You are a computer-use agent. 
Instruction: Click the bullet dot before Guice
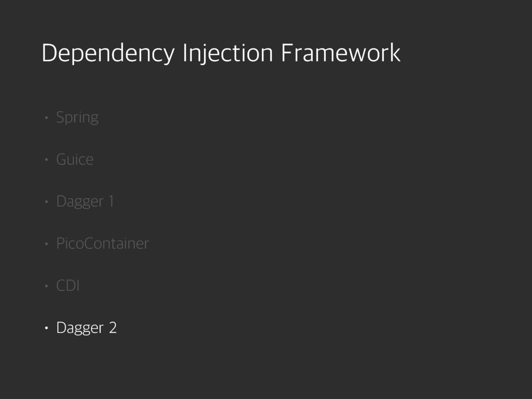pyautogui.click(x=46, y=160)
